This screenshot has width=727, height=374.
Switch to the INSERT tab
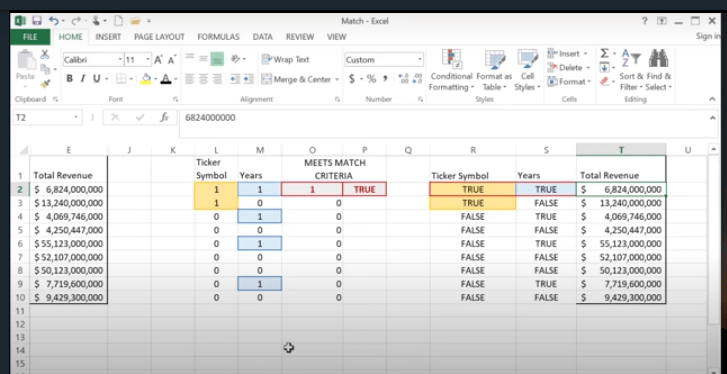[x=108, y=37]
